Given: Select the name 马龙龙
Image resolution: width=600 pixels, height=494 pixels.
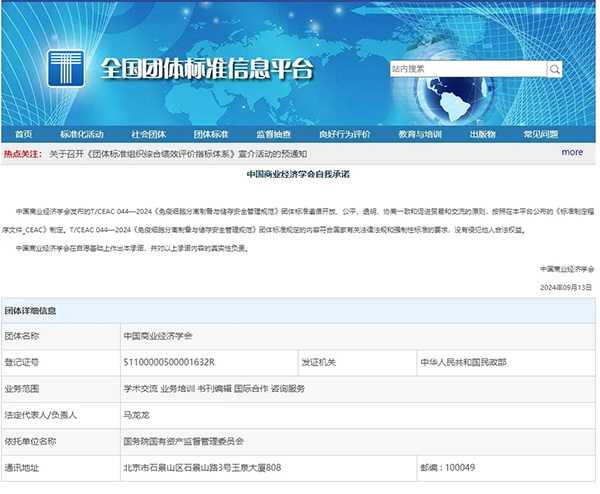Looking at the screenshot, I should 136,415.
